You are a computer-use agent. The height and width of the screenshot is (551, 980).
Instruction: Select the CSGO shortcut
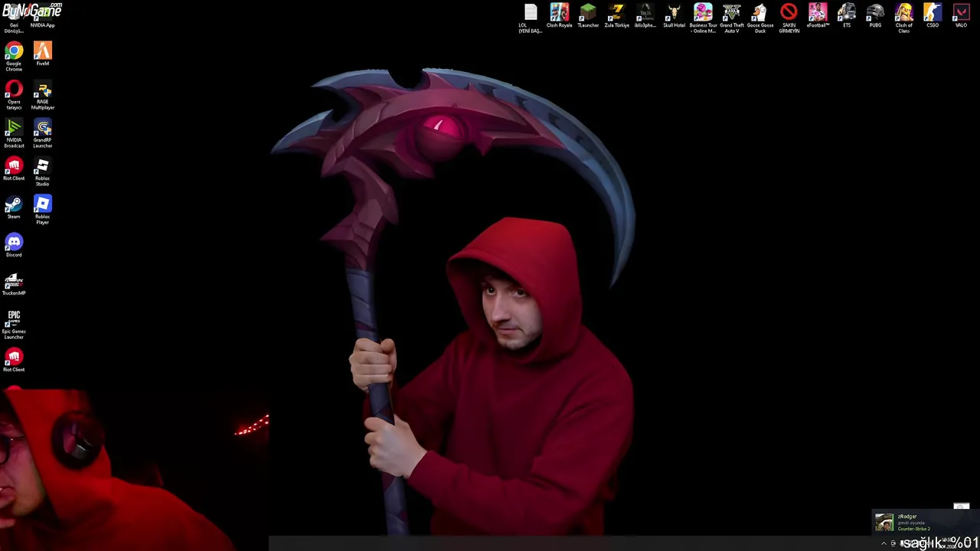(x=933, y=16)
